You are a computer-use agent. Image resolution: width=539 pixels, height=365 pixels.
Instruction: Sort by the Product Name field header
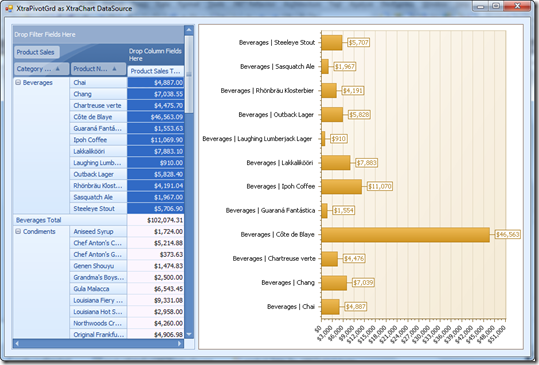[x=99, y=69]
